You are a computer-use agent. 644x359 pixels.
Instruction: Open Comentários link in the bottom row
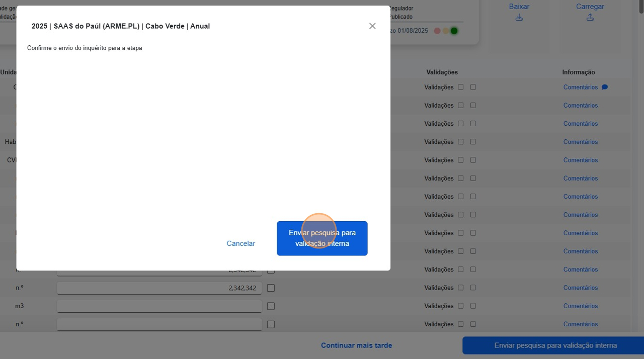(581, 324)
